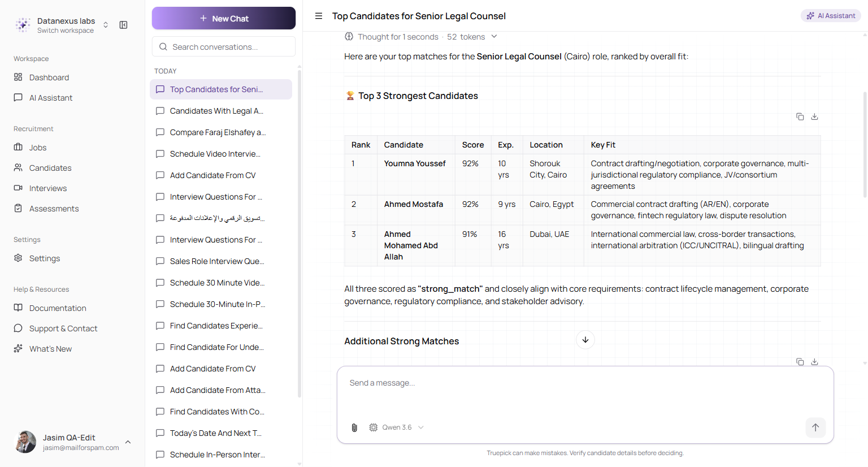Copy the Additional Strong Matches table
This screenshot has height=467, width=868.
tap(800, 362)
